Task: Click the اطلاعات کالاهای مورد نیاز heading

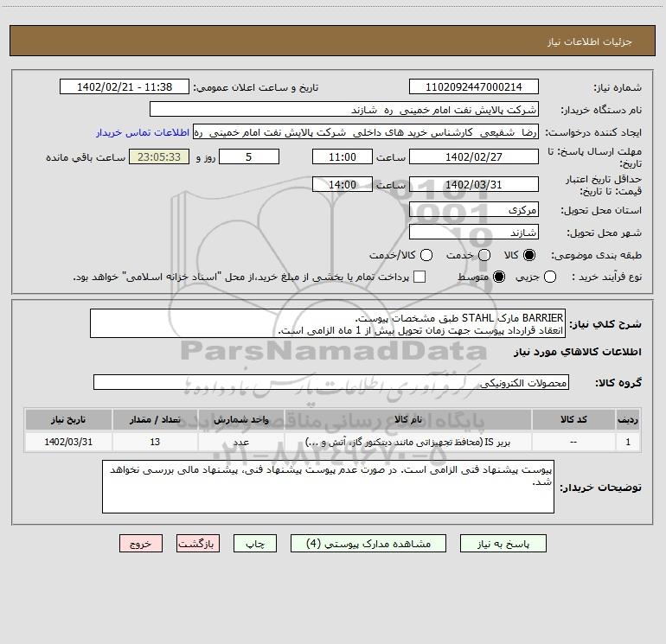Action: tap(577, 352)
